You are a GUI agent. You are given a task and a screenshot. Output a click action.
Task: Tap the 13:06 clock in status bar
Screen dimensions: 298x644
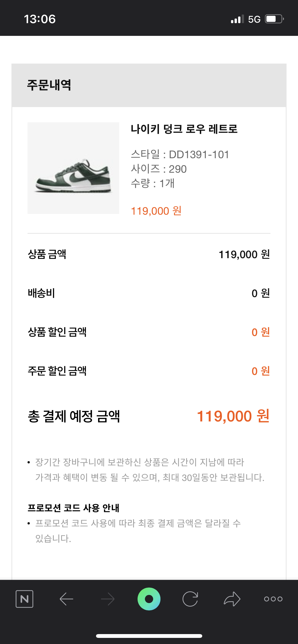(x=40, y=19)
